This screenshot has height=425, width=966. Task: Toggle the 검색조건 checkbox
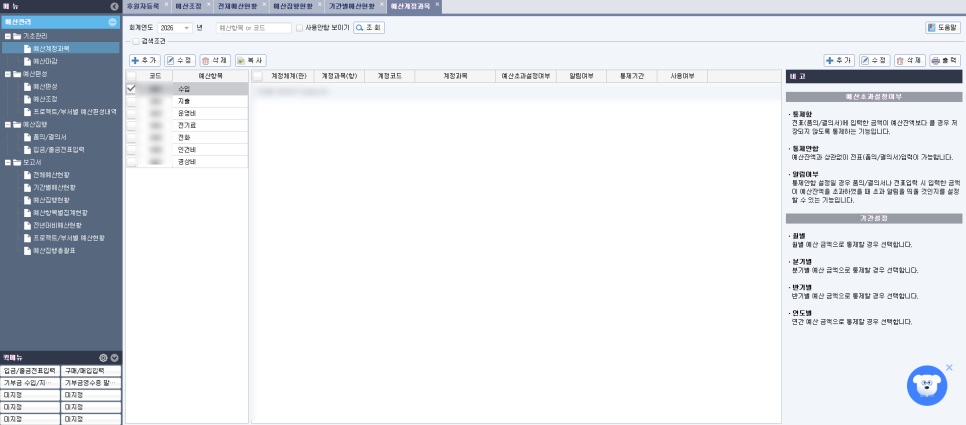click(x=136, y=41)
